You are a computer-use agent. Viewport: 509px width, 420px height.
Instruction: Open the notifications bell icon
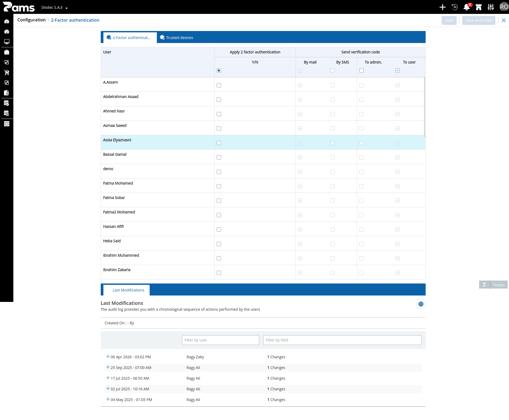pyautogui.click(x=467, y=7)
